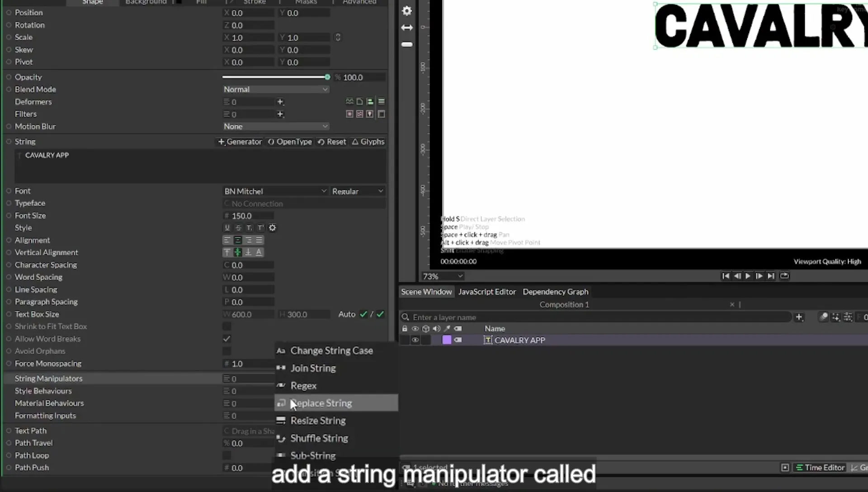Click the Font Size value field
Screen dimensions: 868x492
(249, 216)
